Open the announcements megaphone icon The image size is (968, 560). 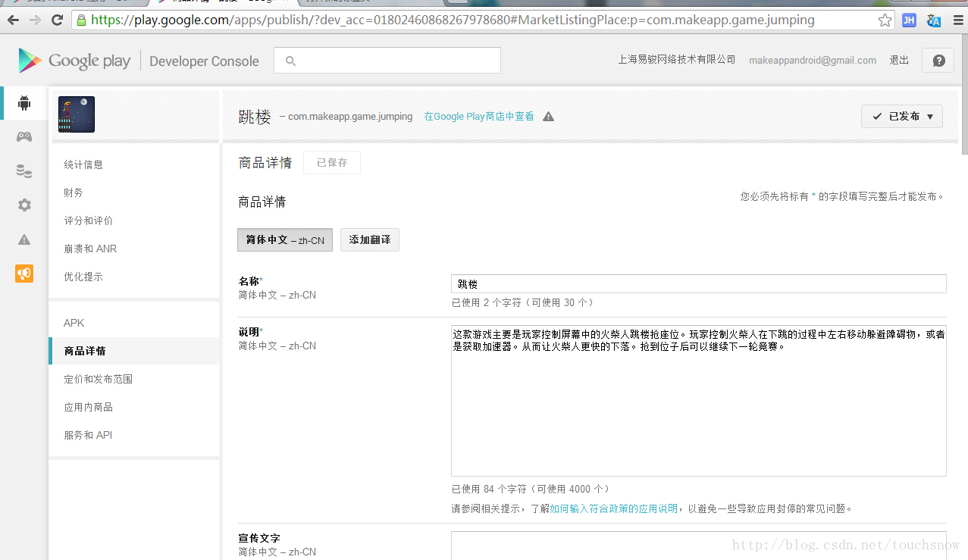click(24, 274)
